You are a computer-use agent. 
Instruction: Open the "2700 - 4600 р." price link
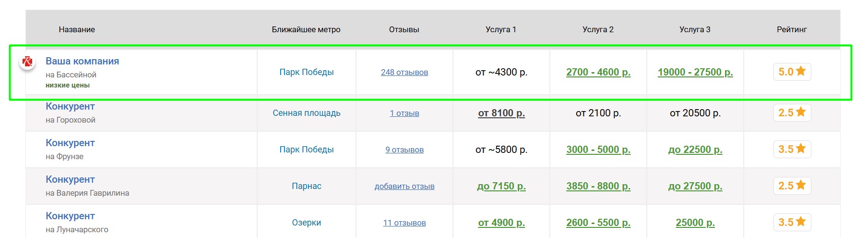pyautogui.click(x=598, y=72)
